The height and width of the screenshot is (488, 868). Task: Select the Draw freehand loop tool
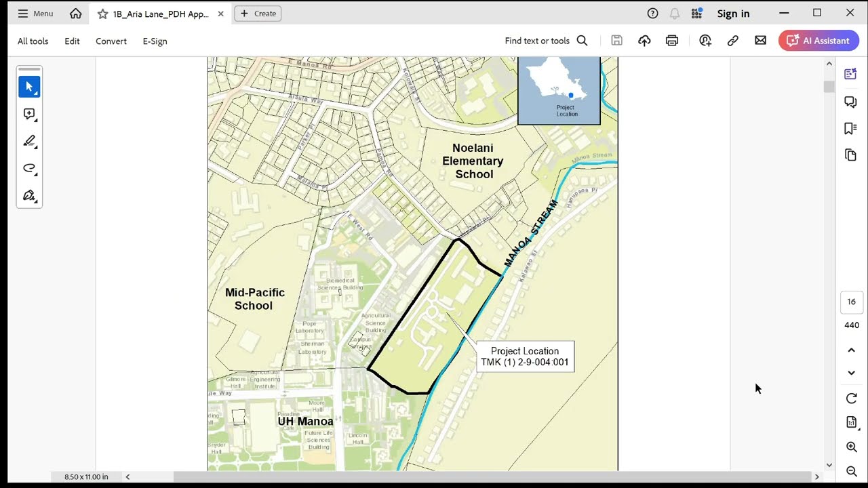(29, 168)
